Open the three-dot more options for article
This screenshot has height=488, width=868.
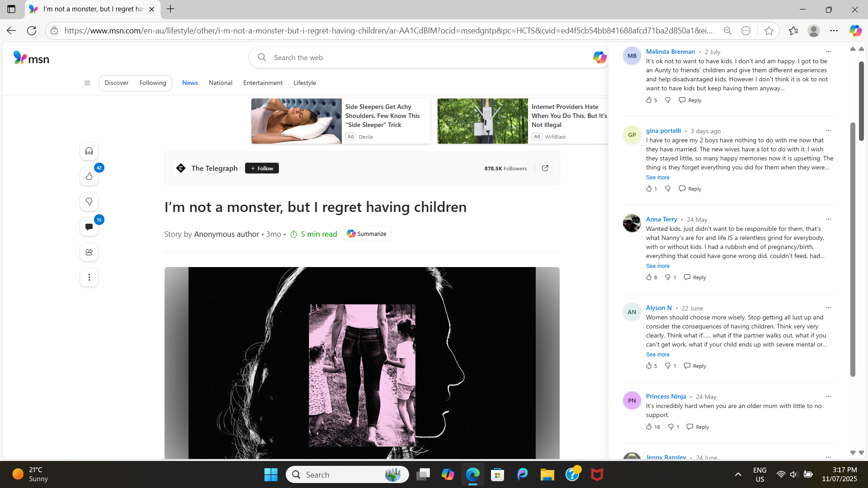point(89,277)
